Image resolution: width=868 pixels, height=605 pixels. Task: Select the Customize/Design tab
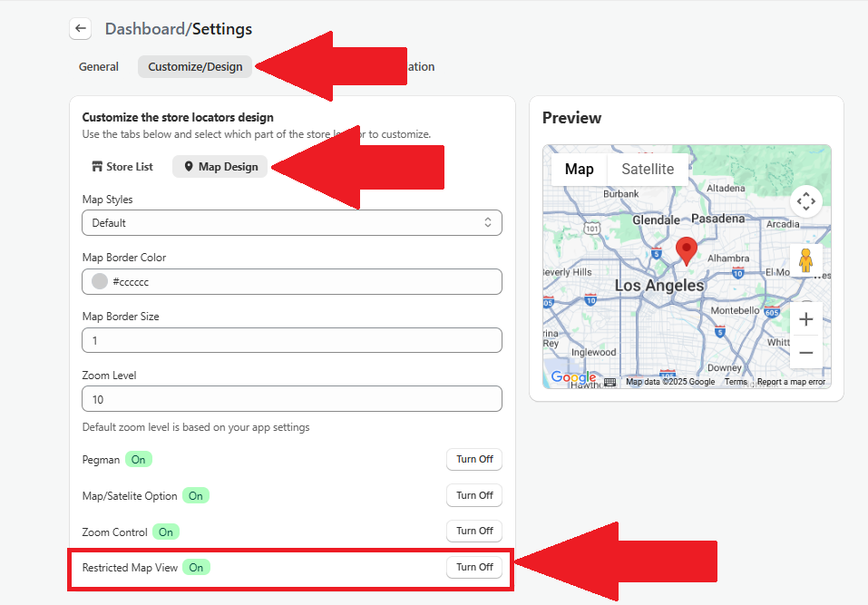(x=195, y=67)
